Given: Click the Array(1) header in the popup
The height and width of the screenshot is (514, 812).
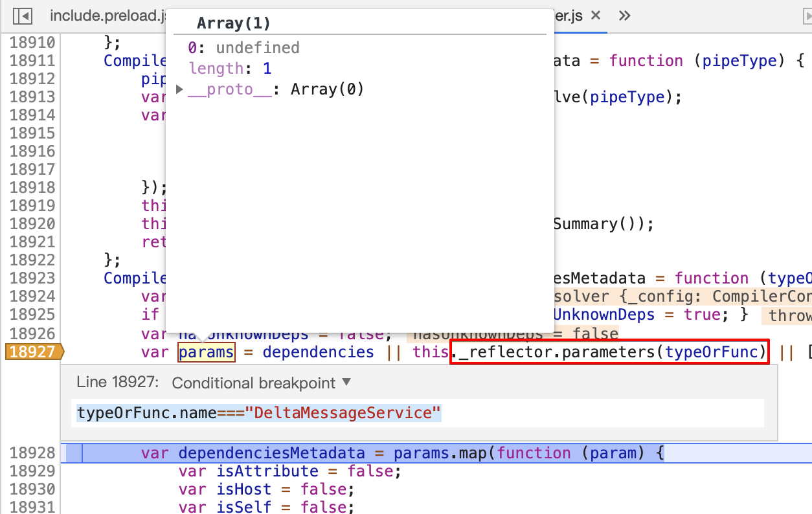Looking at the screenshot, I should [233, 24].
